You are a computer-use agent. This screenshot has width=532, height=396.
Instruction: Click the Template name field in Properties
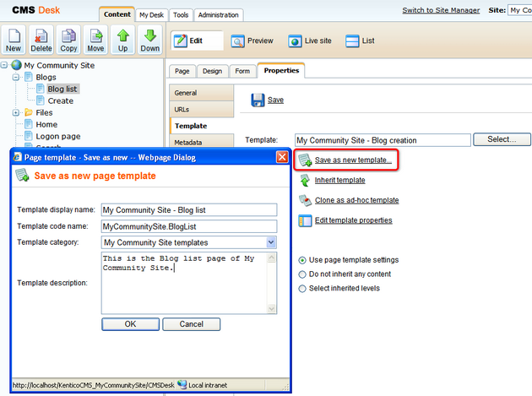point(383,140)
